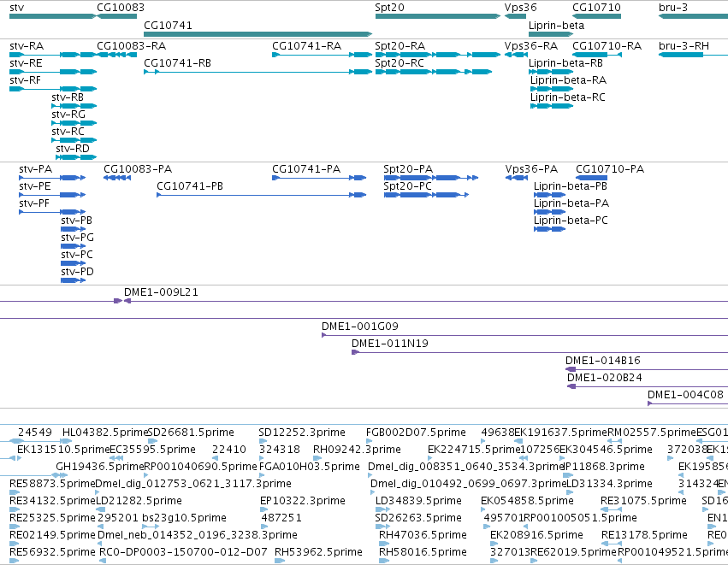Select protein CG10083-PA
This screenshot has width=728, height=565.
(x=117, y=178)
